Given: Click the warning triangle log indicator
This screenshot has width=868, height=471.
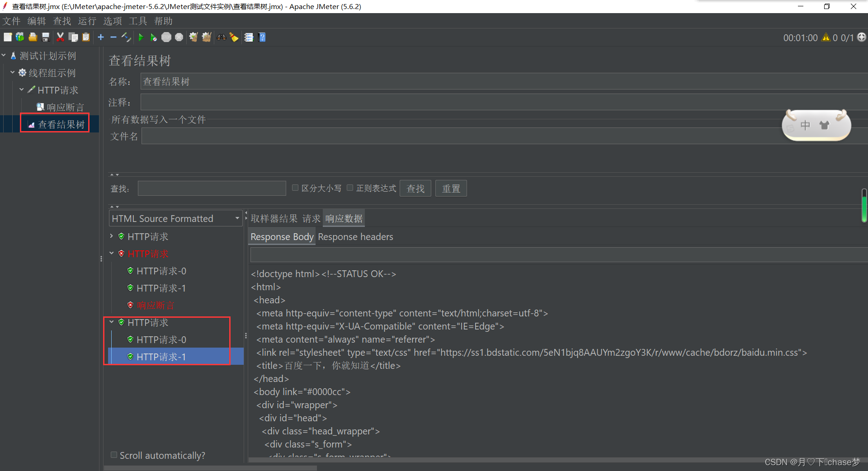Looking at the screenshot, I should pyautogui.click(x=826, y=38).
